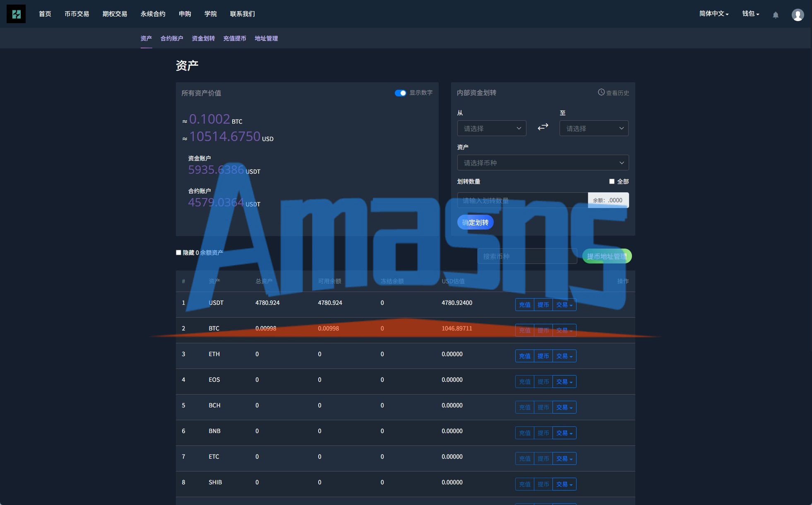Click the 搜索币种 search field
812x505 pixels.
pos(527,256)
